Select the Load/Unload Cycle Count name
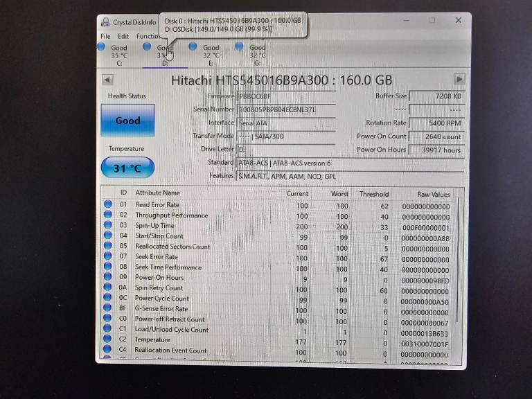The image size is (532, 399). (x=171, y=330)
